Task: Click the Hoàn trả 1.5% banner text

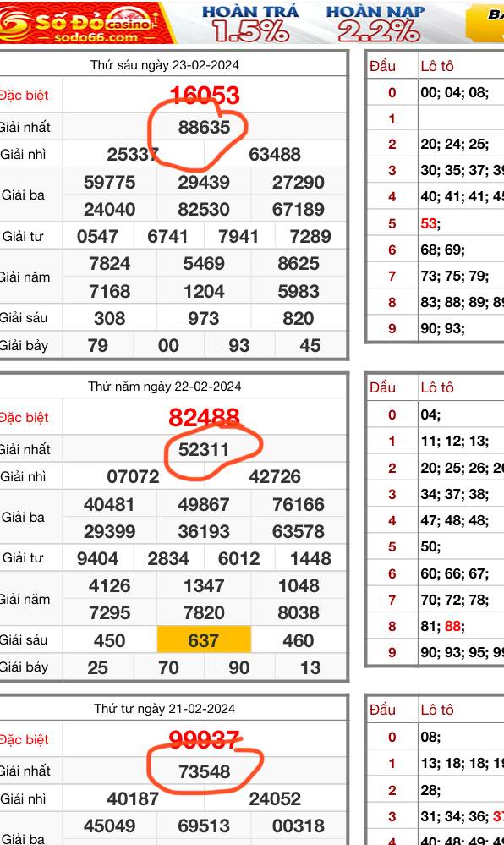Action: [x=250, y=25]
